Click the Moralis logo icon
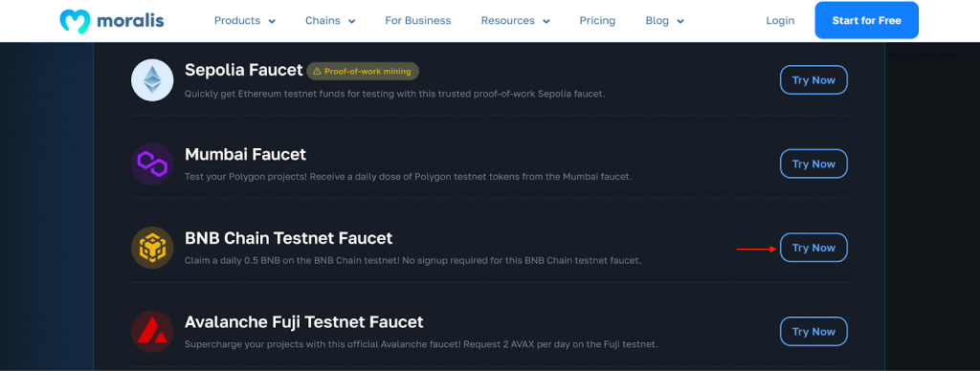The image size is (980, 371). (75, 21)
